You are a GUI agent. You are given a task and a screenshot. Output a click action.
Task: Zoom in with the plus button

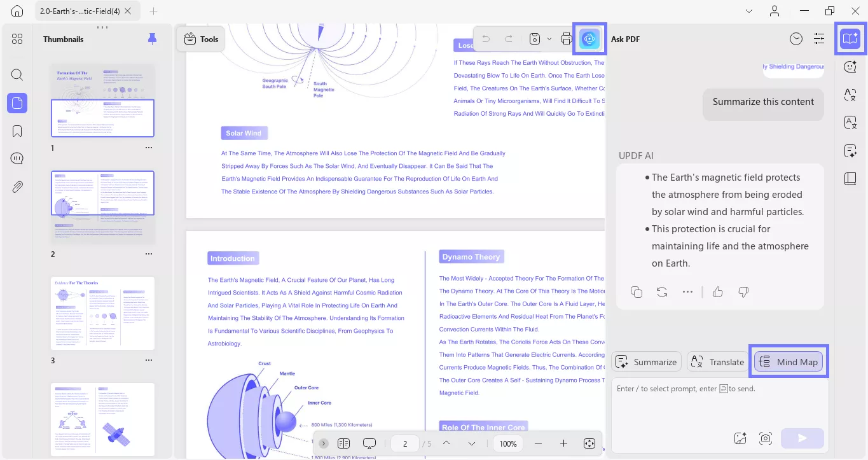pos(563,443)
